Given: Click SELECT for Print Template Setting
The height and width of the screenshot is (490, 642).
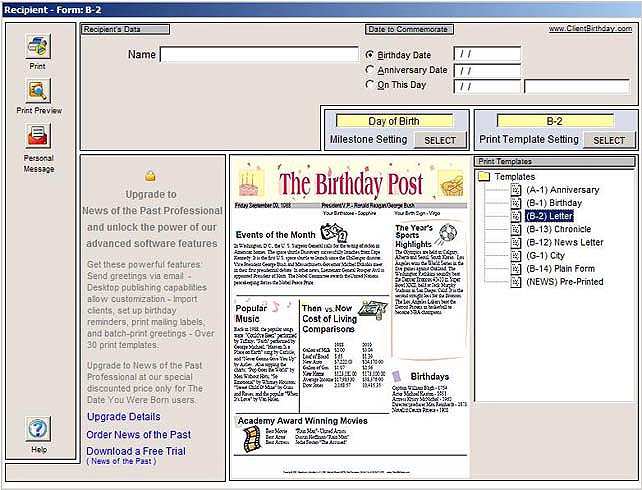Looking at the screenshot, I should pos(609,140).
